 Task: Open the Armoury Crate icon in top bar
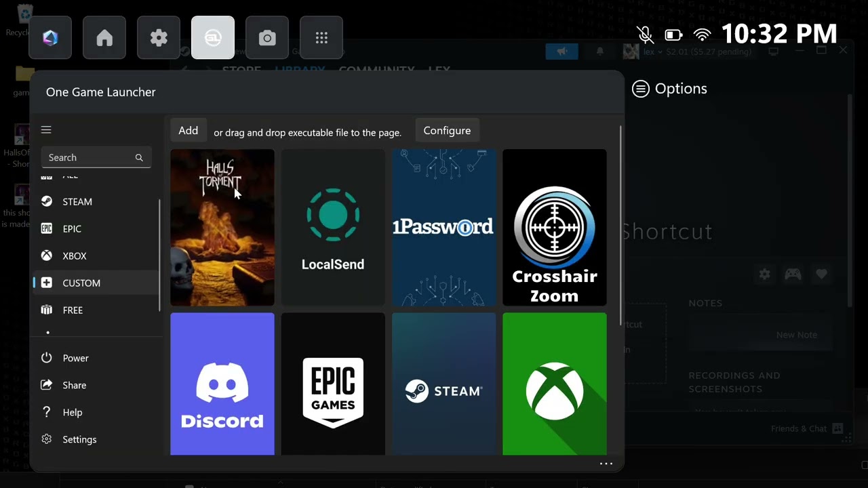click(x=50, y=38)
